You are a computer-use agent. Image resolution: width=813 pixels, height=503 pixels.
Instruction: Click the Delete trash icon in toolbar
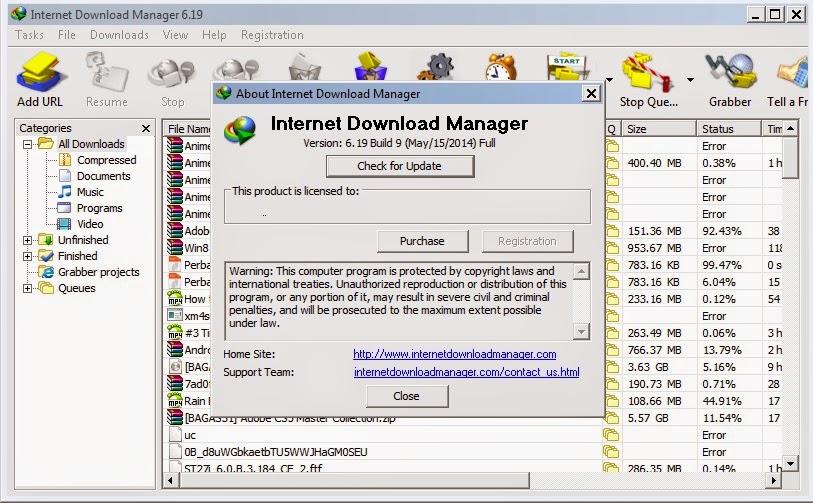(305, 66)
